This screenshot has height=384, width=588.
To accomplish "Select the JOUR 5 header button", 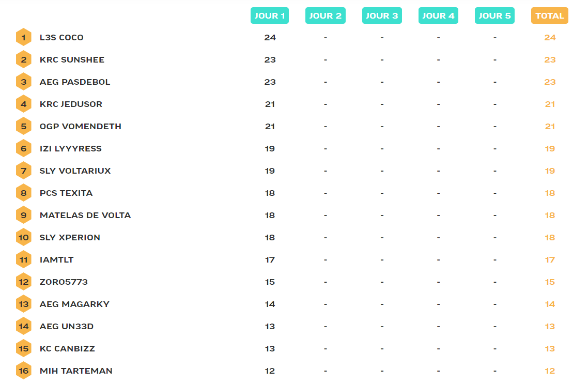I will tap(494, 16).
